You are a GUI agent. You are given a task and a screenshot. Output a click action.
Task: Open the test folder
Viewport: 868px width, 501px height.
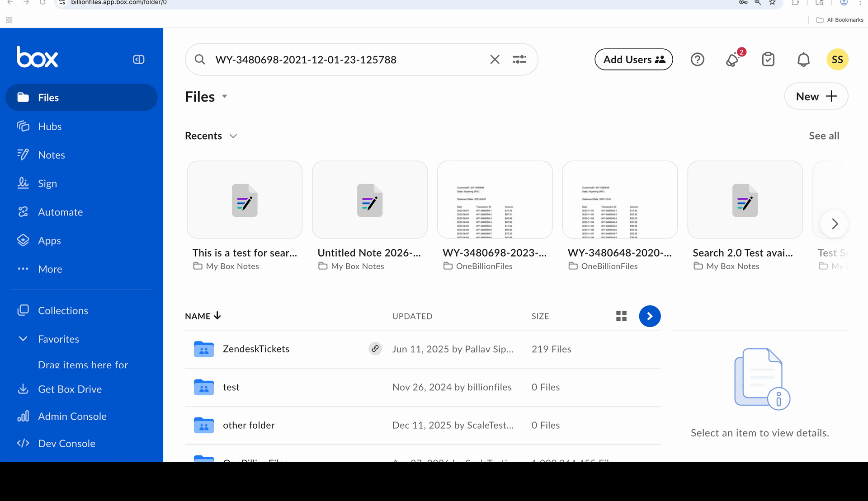pos(231,387)
